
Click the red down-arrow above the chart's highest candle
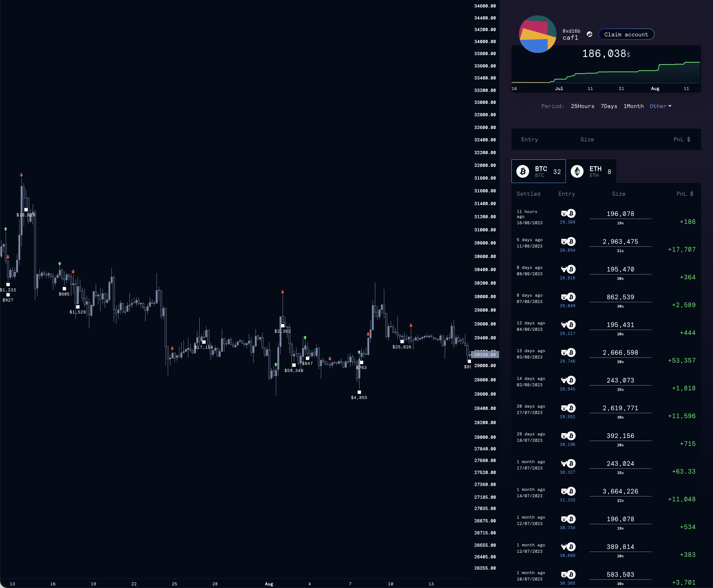(x=21, y=175)
